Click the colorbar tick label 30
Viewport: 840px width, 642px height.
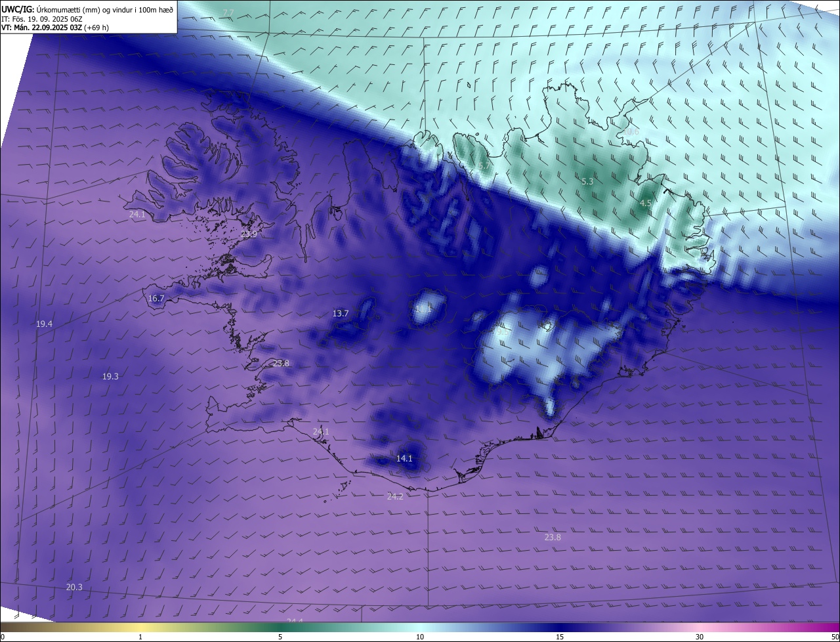[700, 637]
